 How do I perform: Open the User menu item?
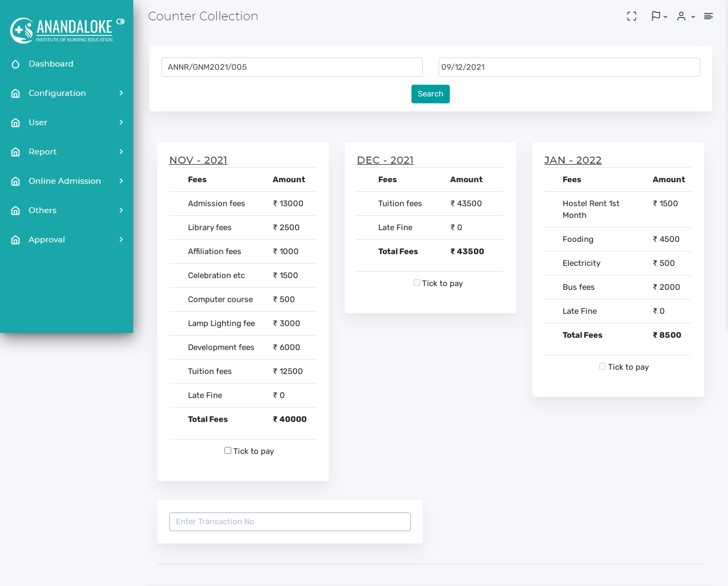point(38,123)
